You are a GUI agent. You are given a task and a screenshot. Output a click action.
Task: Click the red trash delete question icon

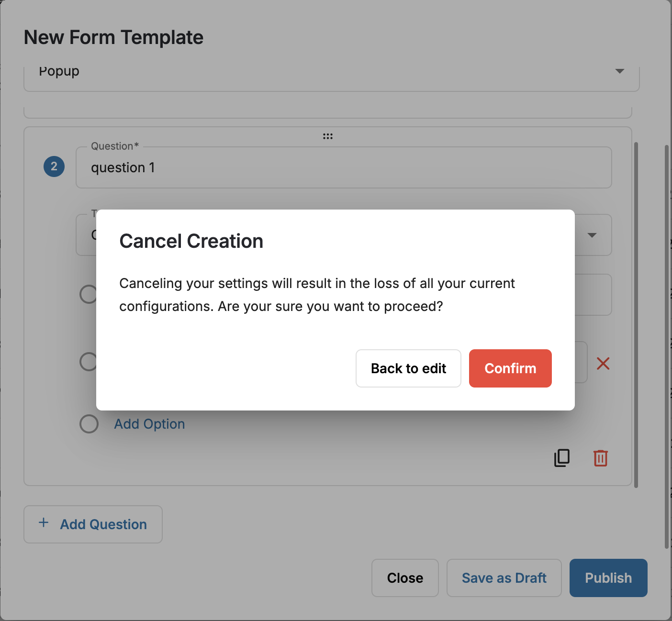click(x=601, y=458)
